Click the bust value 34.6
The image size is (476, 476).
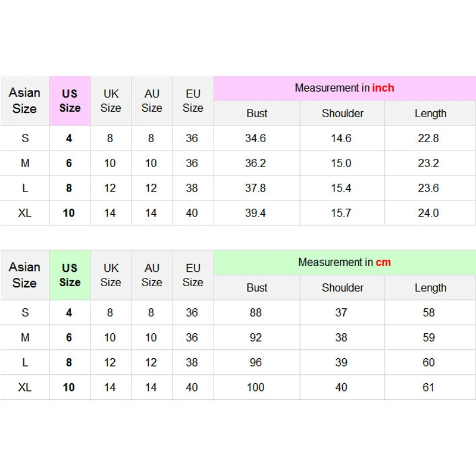(255, 139)
